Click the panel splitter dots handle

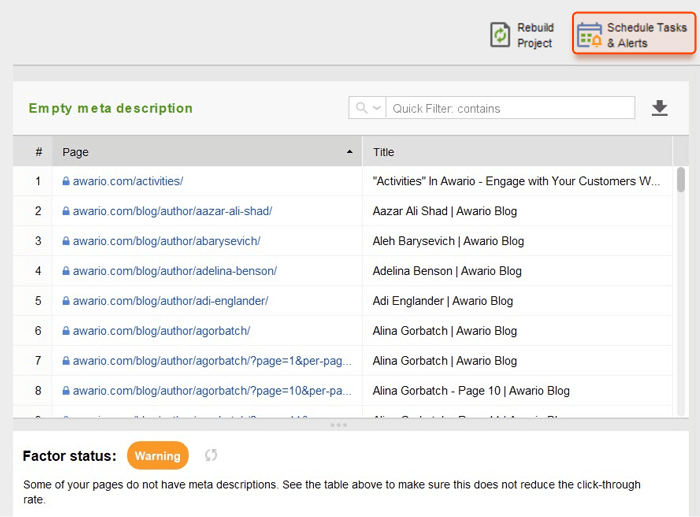[x=338, y=425]
